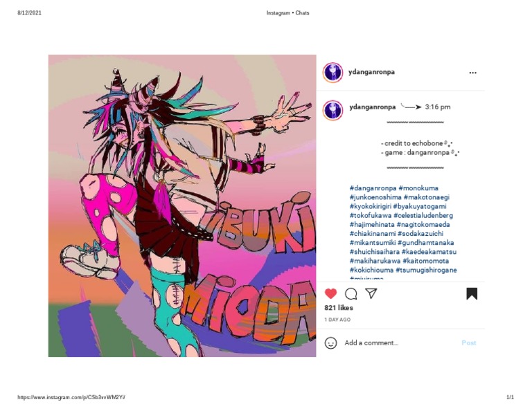The height and width of the screenshot is (411, 532).
Task: Open the #danganronpa hashtag
Action: [x=373, y=188]
